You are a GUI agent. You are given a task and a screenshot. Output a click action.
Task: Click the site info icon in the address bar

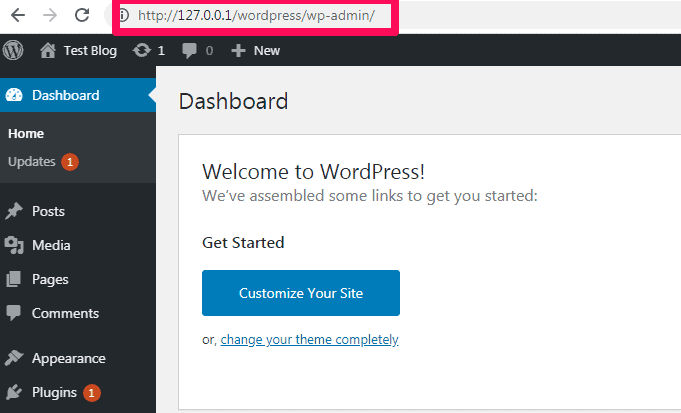click(x=123, y=15)
